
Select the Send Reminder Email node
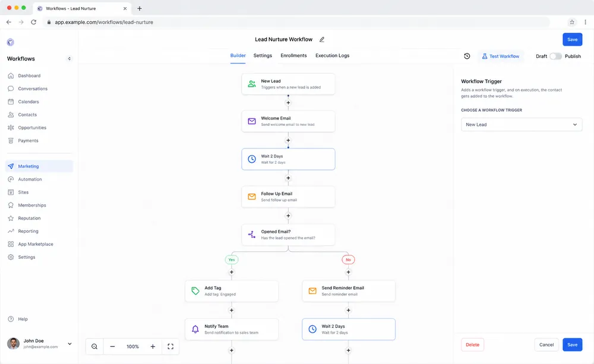coord(349,291)
